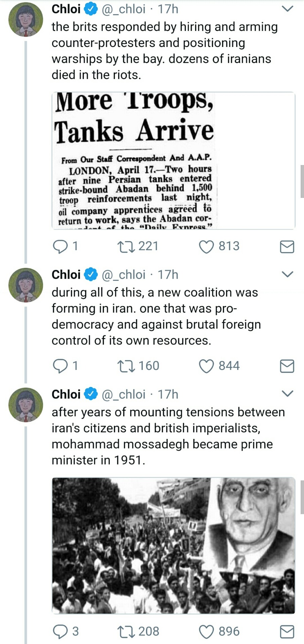Screen dimensions: 304x644
Task: Open the Chloi display name on the Mossadegh tweet
Action: pos(66,394)
